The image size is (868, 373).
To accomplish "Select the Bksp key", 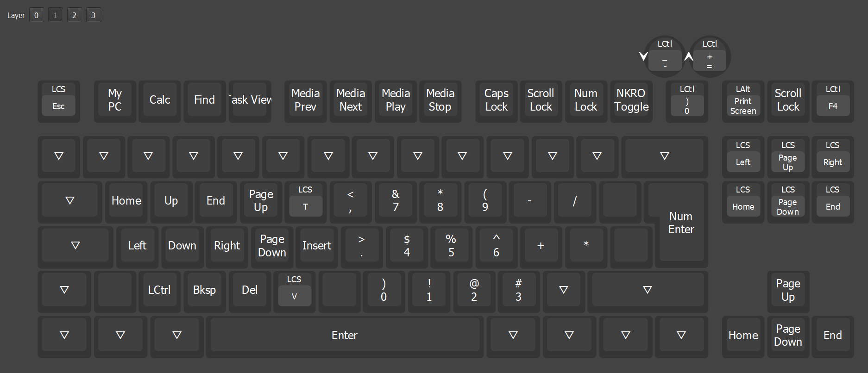I will 204,290.
